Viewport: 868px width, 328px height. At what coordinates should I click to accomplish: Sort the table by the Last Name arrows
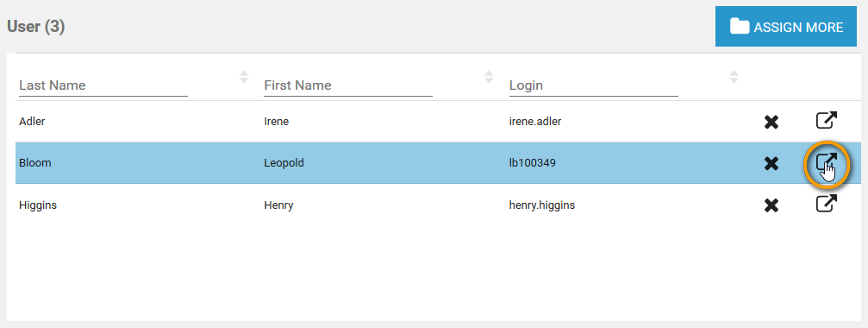[x=244, y=77]
